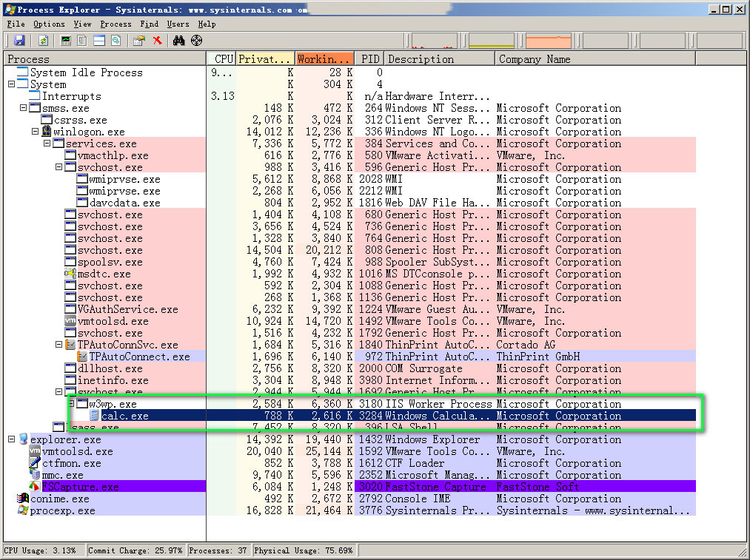Click the System Idle Process icon
The image size is (750, 560).
[x=23, y=72]
